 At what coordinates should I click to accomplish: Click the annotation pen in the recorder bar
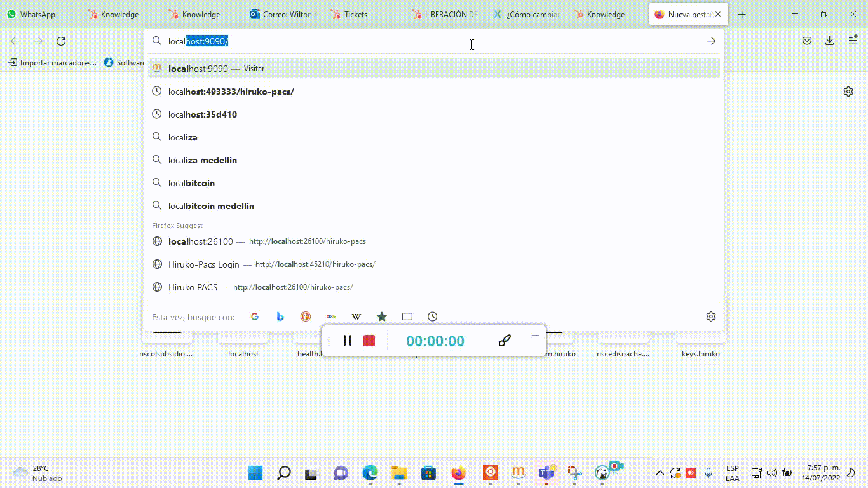coord(505,341)
